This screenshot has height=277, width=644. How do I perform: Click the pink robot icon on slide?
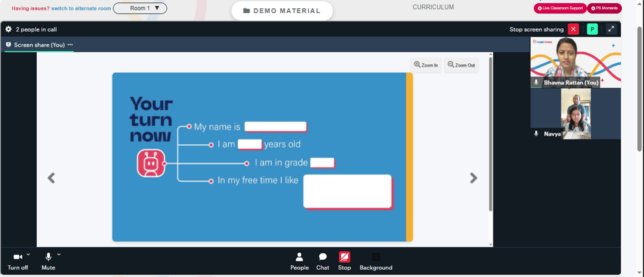click(151, 163)
